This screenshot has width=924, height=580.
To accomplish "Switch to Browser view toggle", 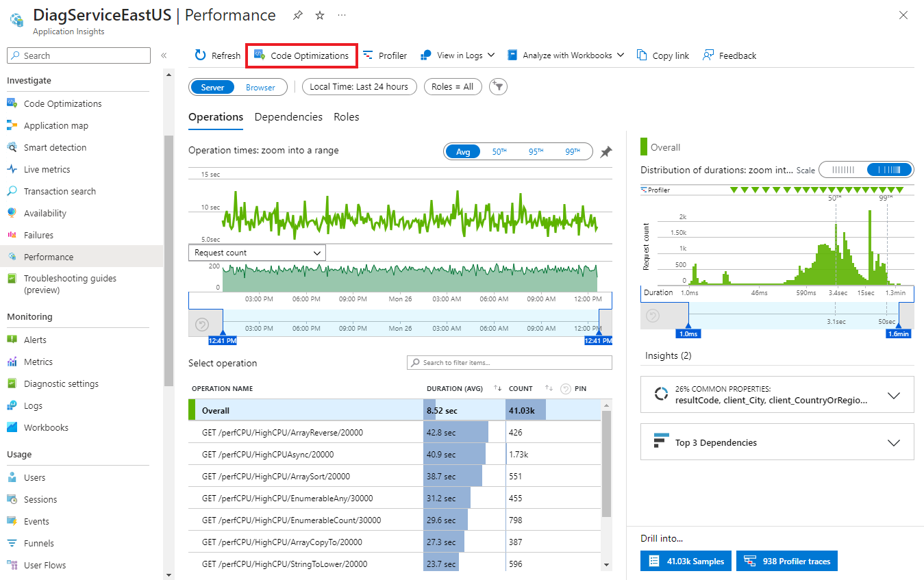I will click(260, 87).
